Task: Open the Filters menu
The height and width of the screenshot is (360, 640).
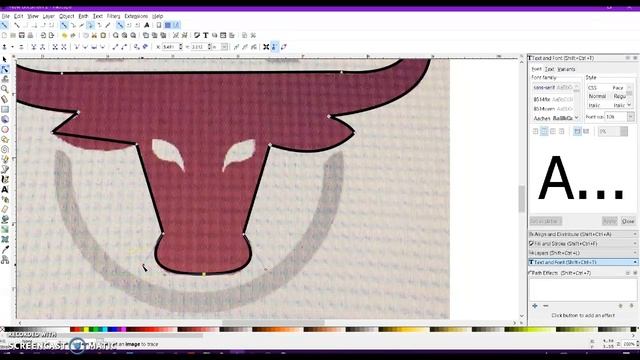Action: point(113,16)
